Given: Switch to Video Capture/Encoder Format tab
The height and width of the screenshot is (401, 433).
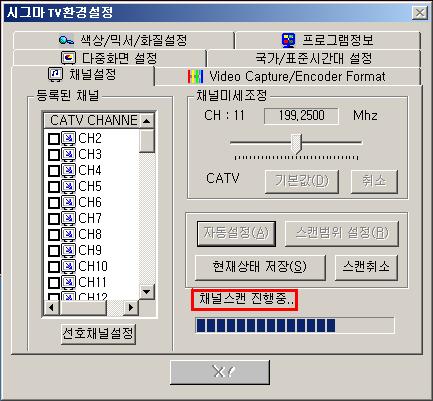Looking at the screenshot, I should (x=288, y=77).
